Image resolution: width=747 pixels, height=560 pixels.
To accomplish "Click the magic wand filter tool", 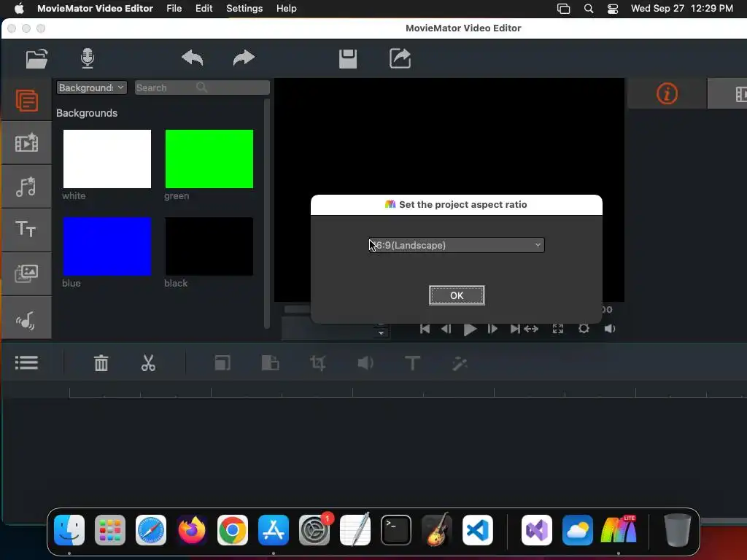I will (460, 363).
